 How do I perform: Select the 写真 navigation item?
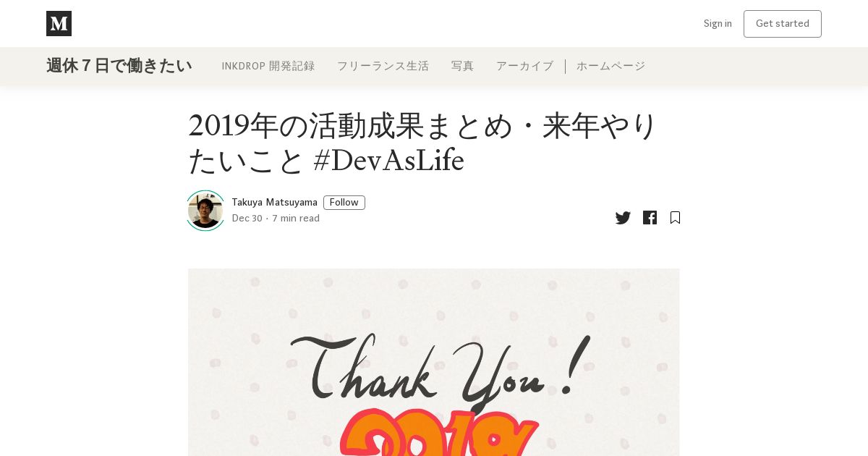462,66
